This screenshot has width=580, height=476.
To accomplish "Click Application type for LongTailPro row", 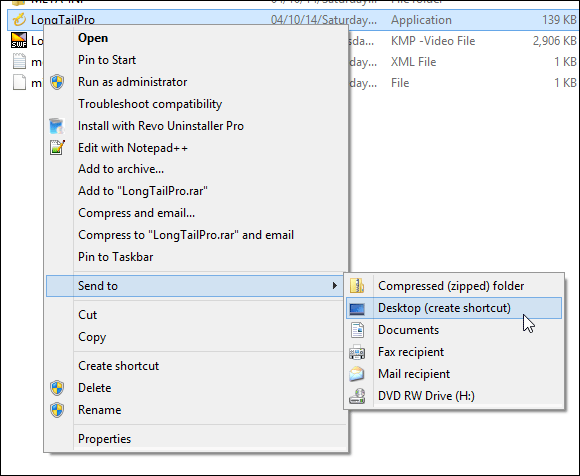I will 421,20.
